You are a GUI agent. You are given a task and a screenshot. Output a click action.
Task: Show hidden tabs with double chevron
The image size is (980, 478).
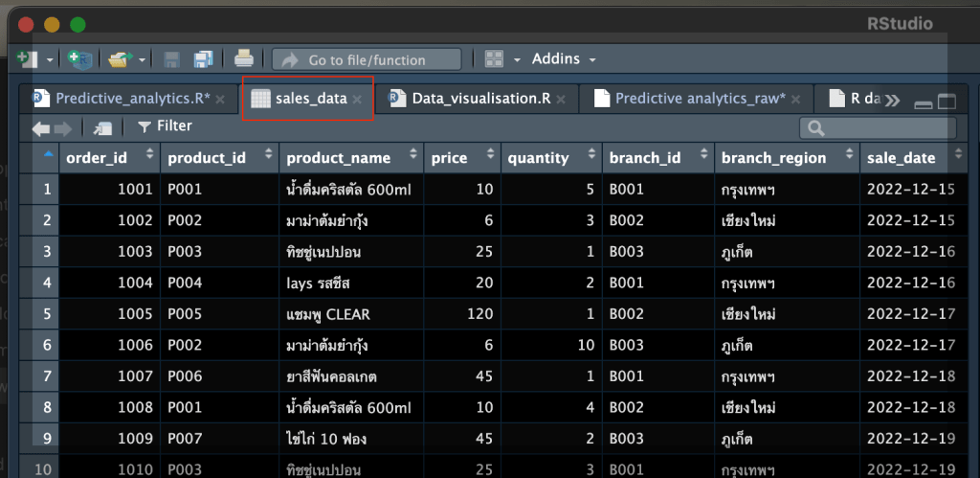pyautogui.click(x=892, y=100)
